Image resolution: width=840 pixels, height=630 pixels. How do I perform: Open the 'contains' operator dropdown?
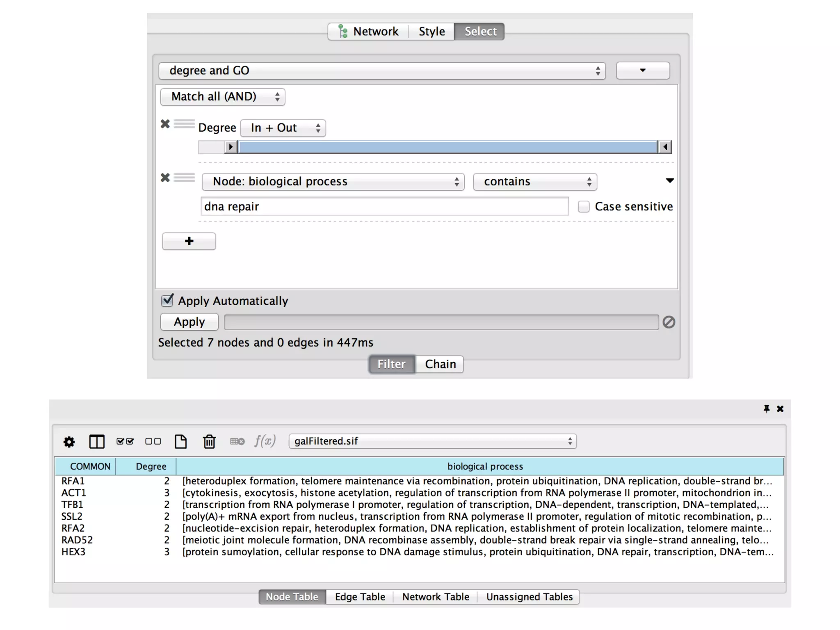(x=534, y=182)
